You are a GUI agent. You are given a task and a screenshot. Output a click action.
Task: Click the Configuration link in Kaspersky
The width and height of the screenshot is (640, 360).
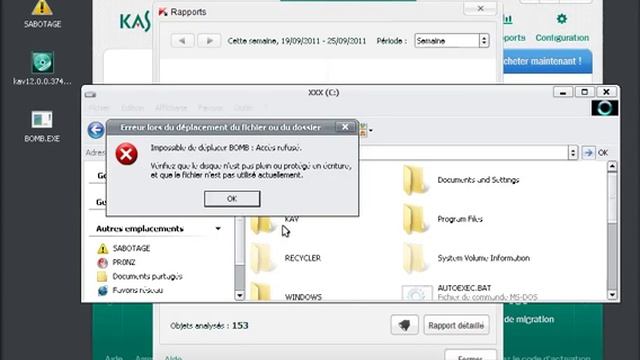click(562, 38)
